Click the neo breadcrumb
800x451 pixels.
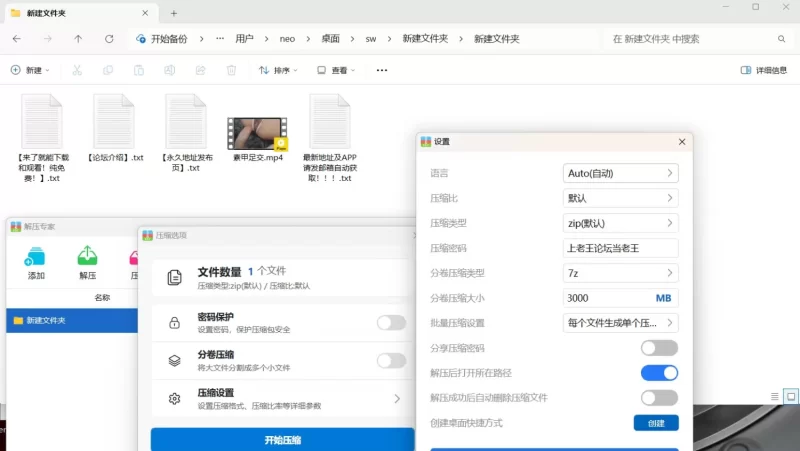[x=287, y=39]
